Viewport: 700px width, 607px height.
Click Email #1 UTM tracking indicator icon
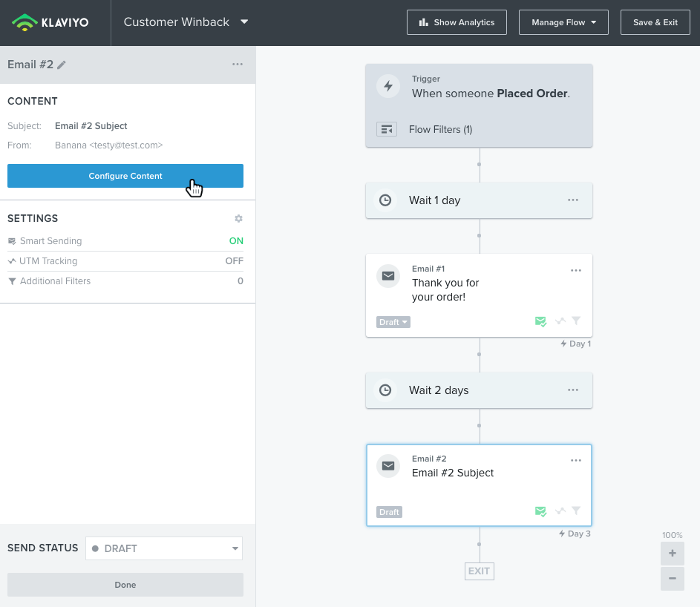pos(560,321)
